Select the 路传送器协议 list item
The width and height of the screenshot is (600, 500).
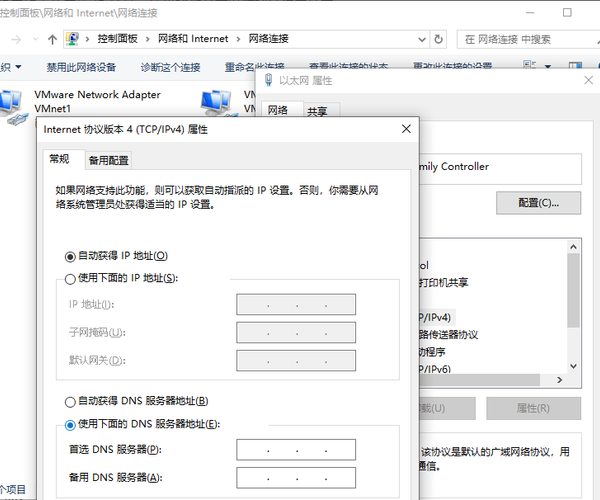pyautogui.click(x=449, y=335)
